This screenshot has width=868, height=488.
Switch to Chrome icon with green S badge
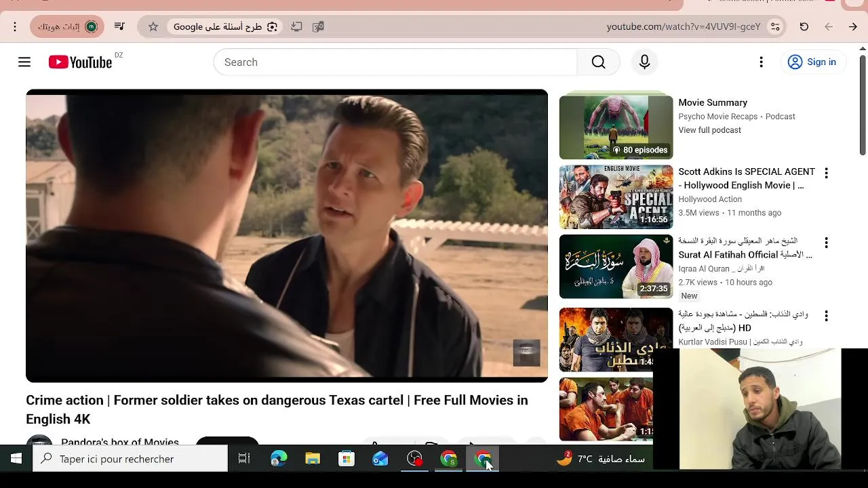pos(448,459)
